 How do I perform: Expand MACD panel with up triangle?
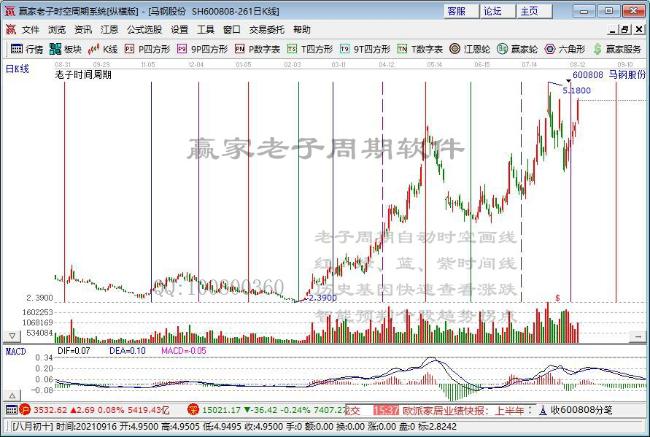(x=12, y=395)
